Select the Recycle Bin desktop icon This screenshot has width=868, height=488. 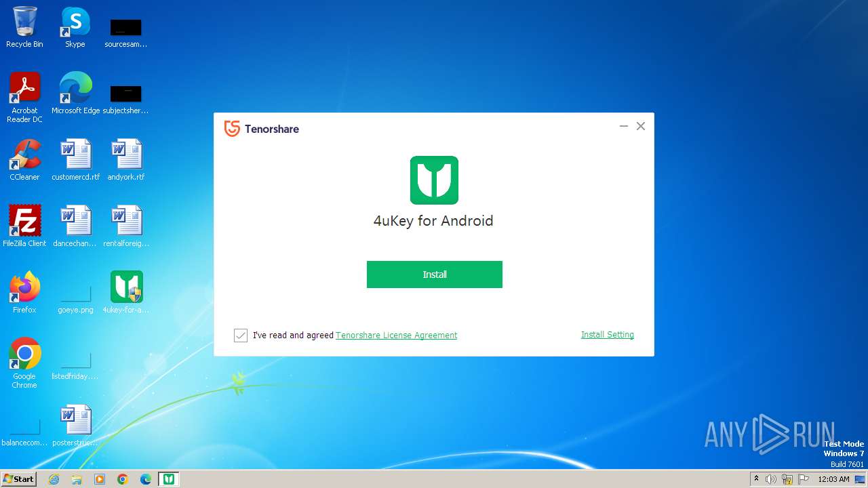[24, 27]
